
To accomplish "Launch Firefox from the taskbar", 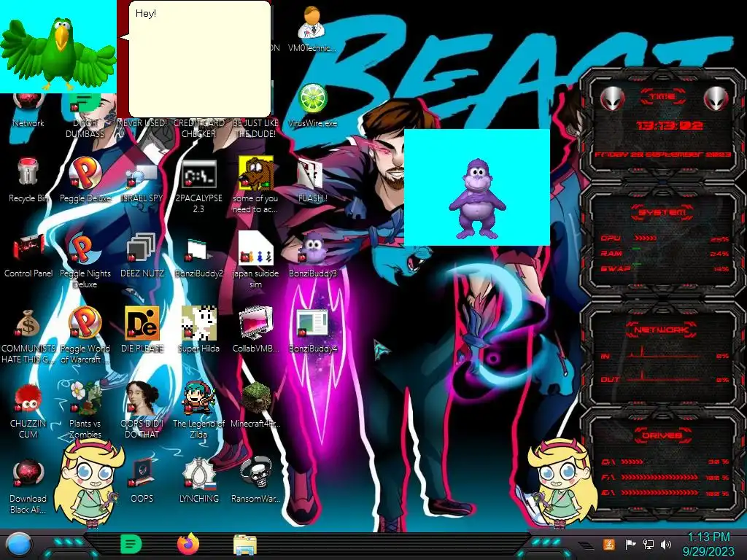I will tap(188, 544).
